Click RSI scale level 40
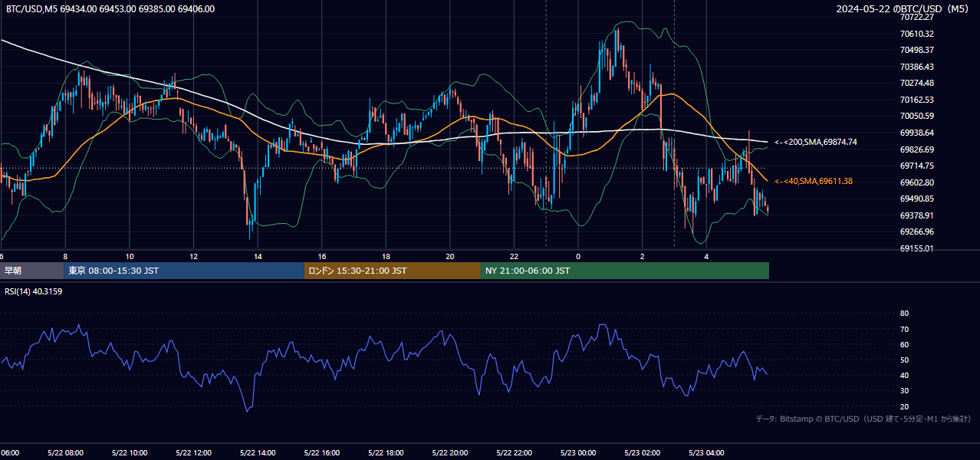Image resolution: width=980 pixels, height=460 pixels. [x=904, y=375]
